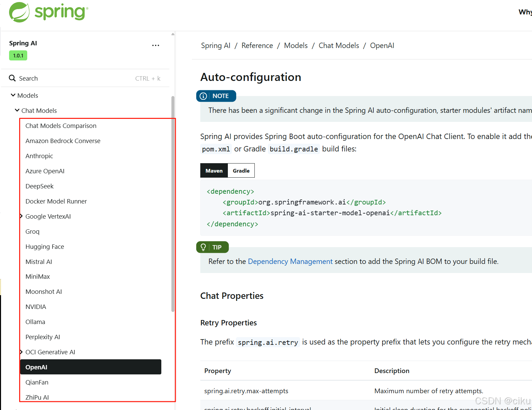Collapse the Models section chevron
This screenshot has width=532, height=410.
13,95
